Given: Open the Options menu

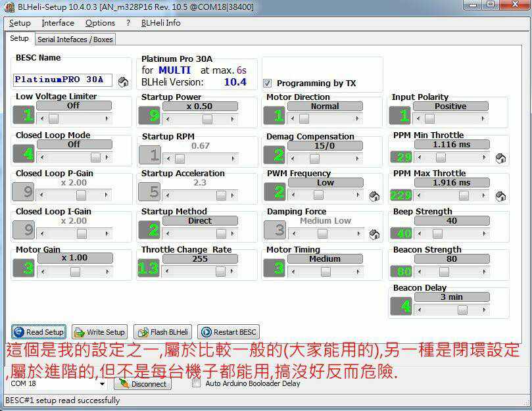Looking at the screenshot, I should click(100, 23).
